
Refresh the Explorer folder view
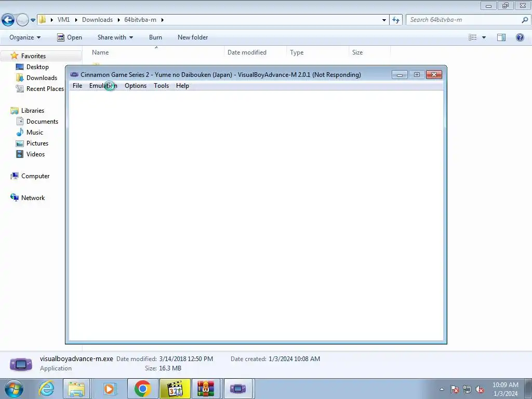(396, 20)
